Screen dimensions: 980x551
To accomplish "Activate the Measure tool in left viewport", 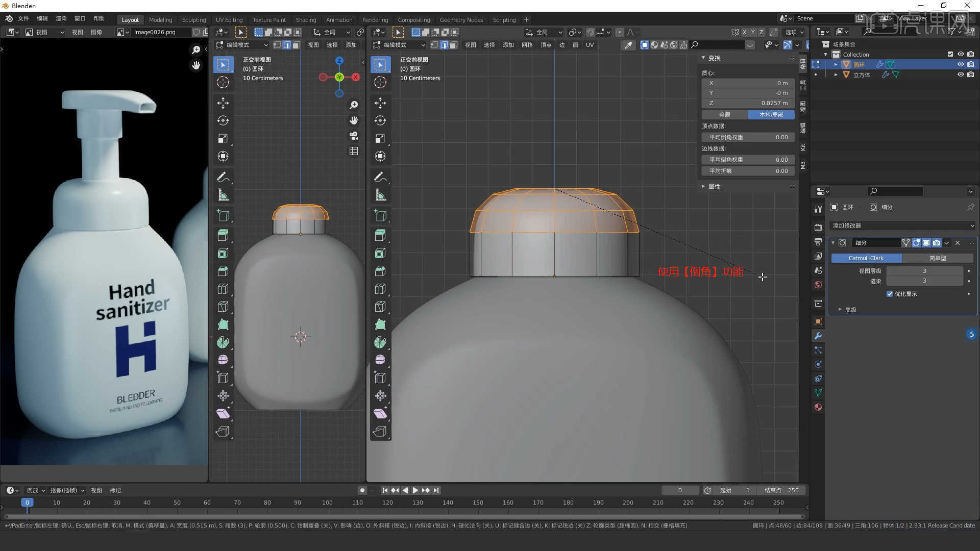I will coord(223,195).
